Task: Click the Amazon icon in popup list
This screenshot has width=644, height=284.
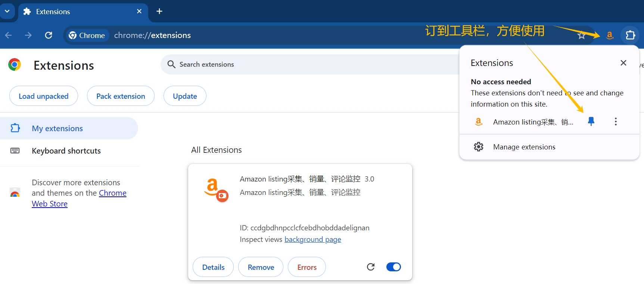Action: [x=479, y=122]
